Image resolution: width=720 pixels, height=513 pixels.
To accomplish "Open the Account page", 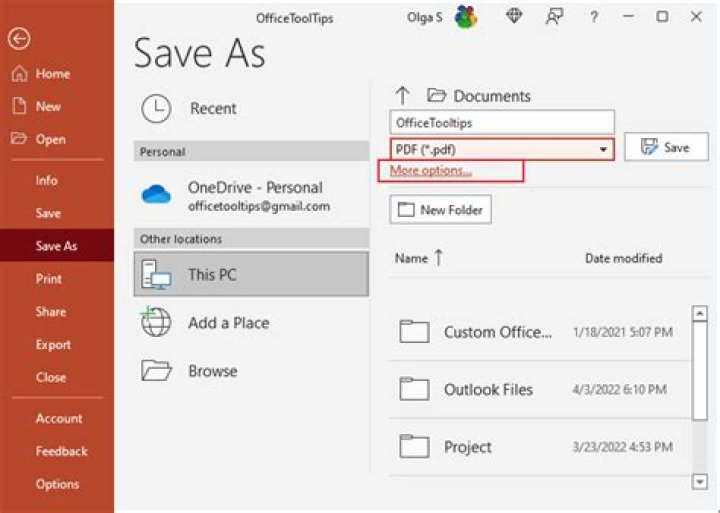I will point(59,418).
